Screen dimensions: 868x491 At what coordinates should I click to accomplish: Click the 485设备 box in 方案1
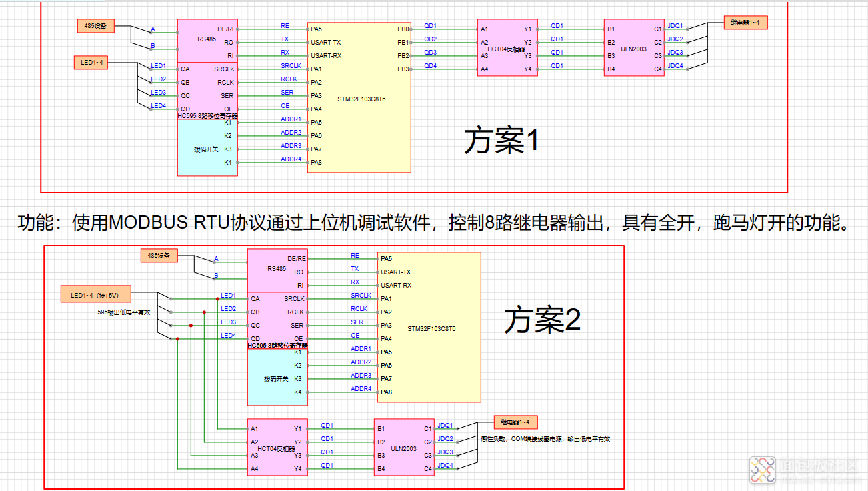pos(96,27)
